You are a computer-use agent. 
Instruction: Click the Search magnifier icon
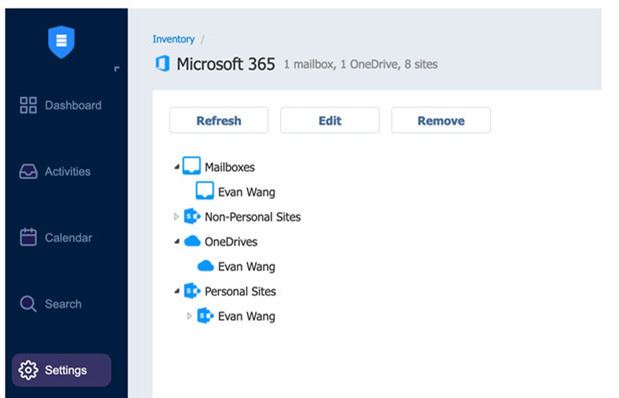click(28, 304)
